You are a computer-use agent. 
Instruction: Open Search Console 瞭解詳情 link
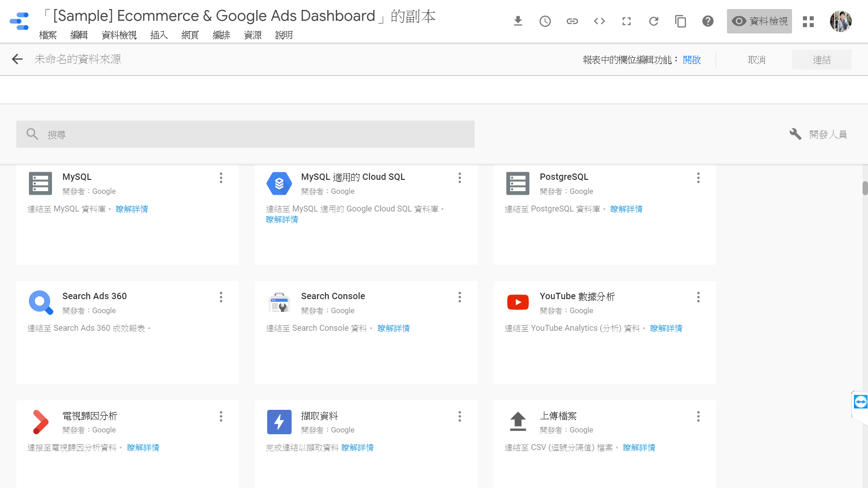pos(394,328)
